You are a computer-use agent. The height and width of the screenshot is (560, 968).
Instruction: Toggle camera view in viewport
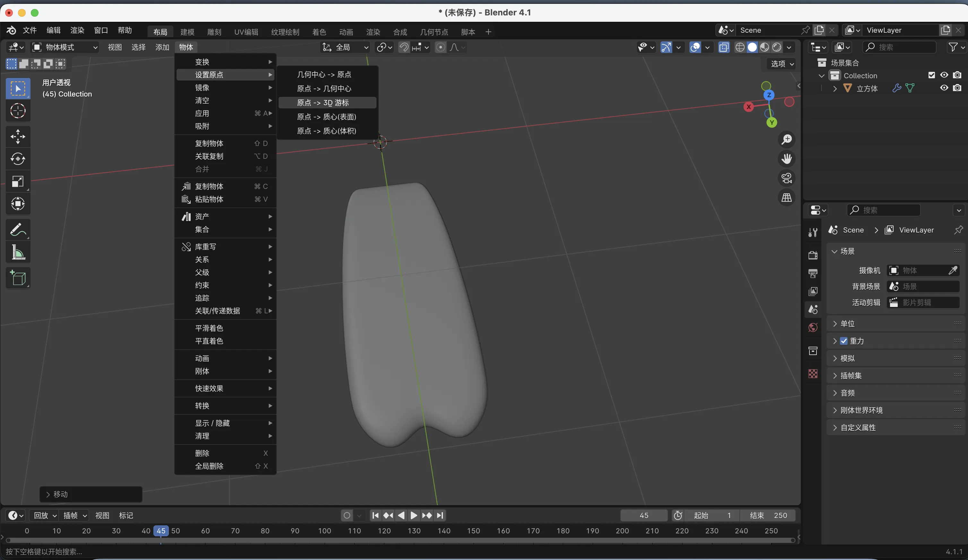tap(786, 178)
